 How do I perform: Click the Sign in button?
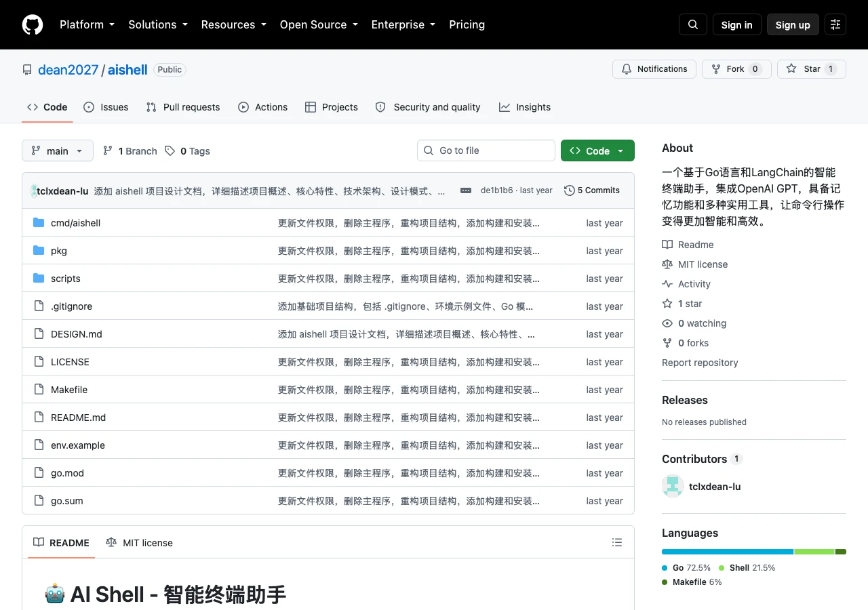click(736, 24)
